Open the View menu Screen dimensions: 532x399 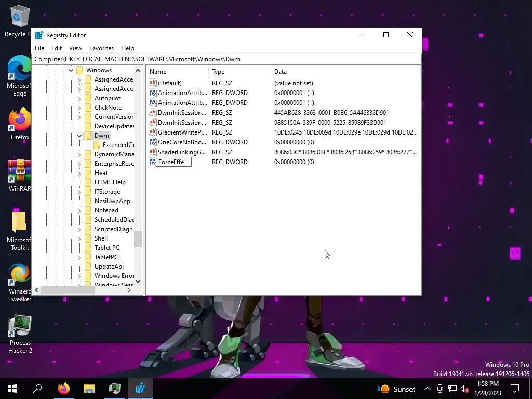click(x=75, y=48)
